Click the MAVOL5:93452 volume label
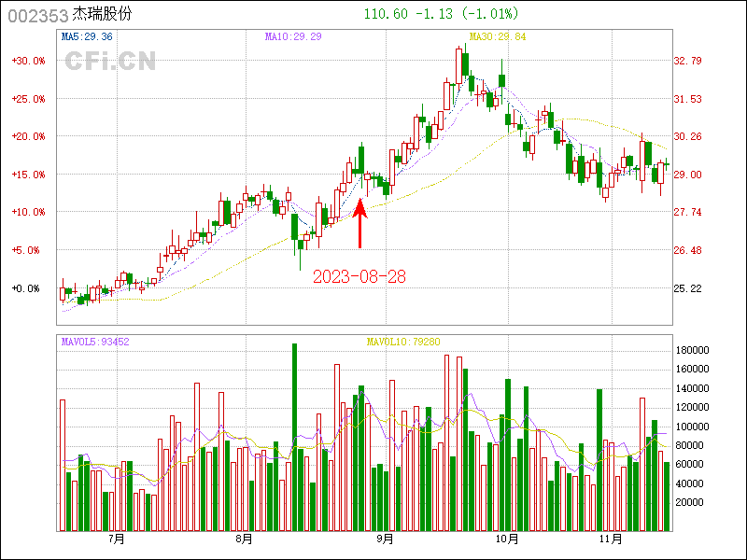This screenshot has width=747, height=560. point(95,342)
